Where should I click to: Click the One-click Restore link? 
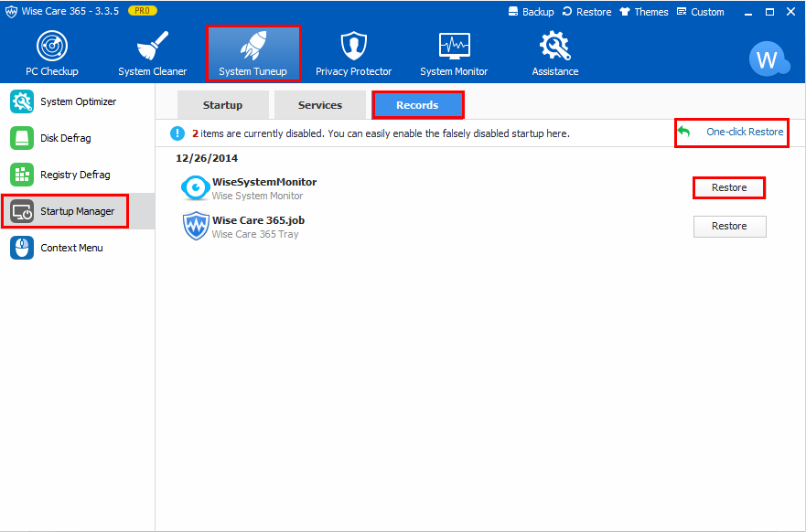point(745,132)
